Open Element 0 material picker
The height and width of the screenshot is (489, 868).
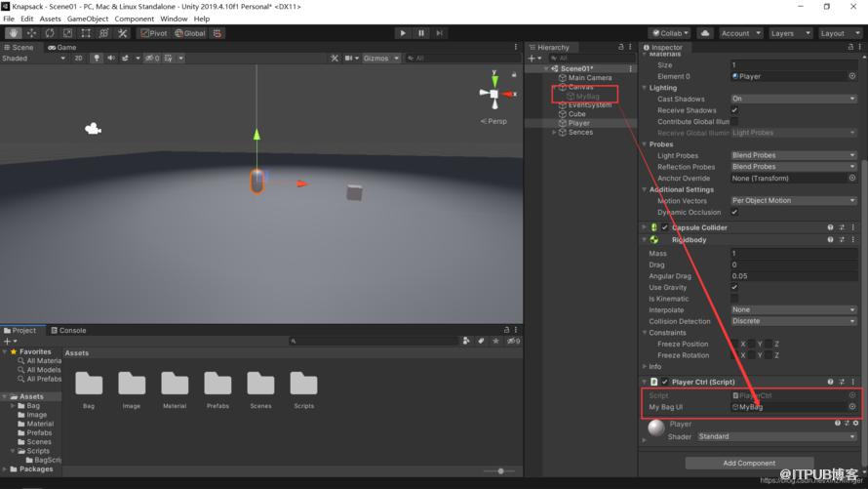(852, 76)
